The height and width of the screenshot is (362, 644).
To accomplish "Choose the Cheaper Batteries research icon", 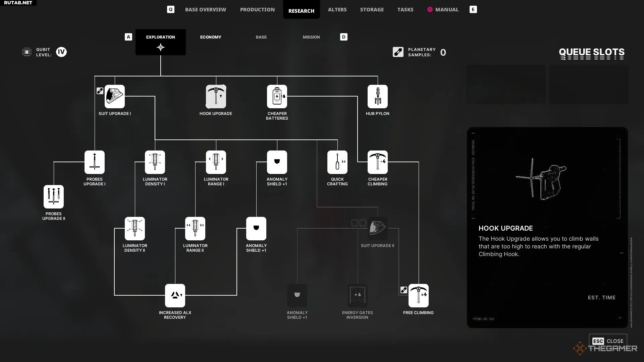I will pos(277,97).
